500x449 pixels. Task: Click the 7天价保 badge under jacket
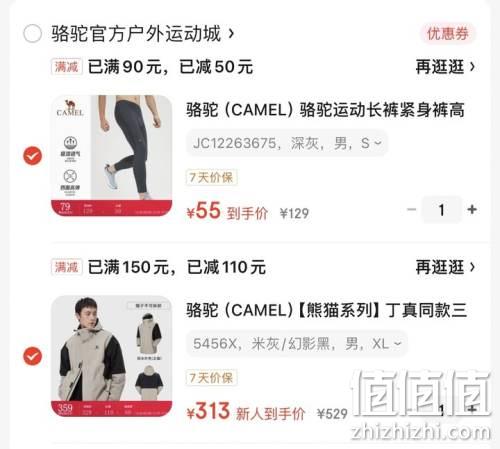click(211, 377)
